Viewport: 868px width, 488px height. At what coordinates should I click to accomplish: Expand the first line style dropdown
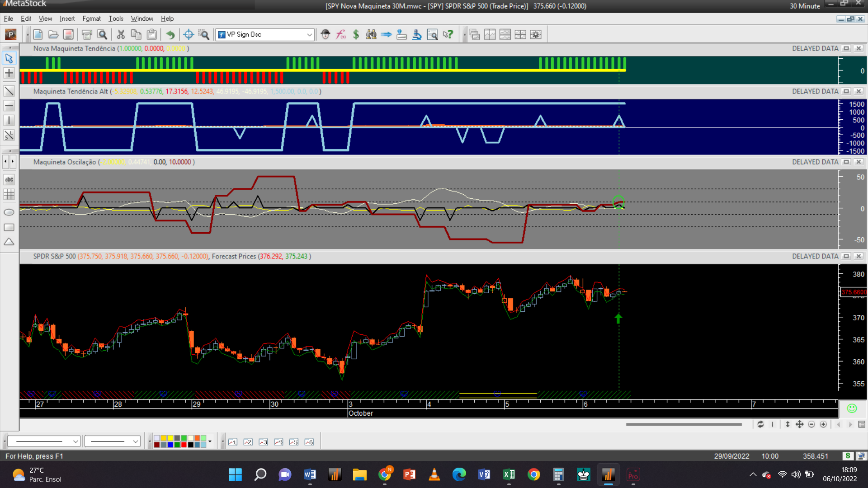coord(75,441)
